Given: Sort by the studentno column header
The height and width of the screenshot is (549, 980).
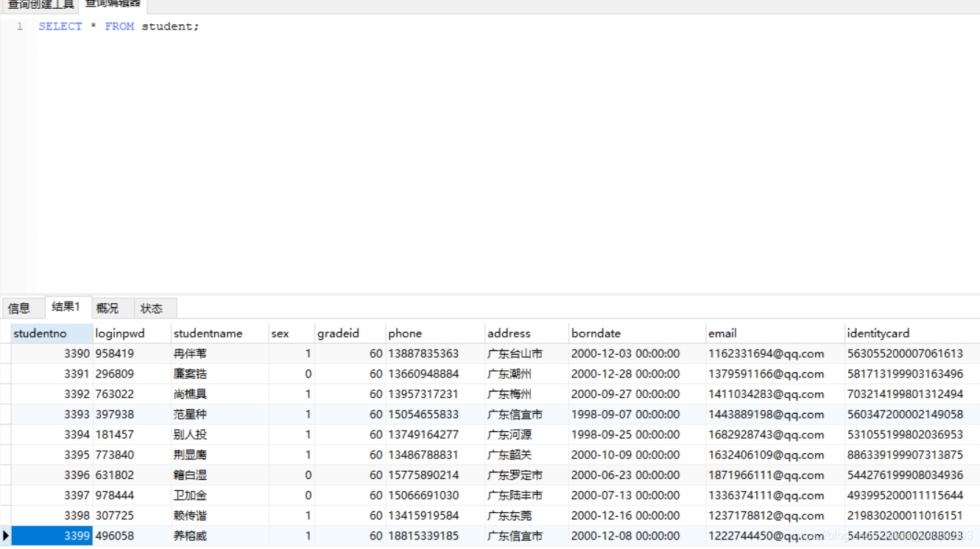Looking at the screenshot, I should [x=52, y=333].
